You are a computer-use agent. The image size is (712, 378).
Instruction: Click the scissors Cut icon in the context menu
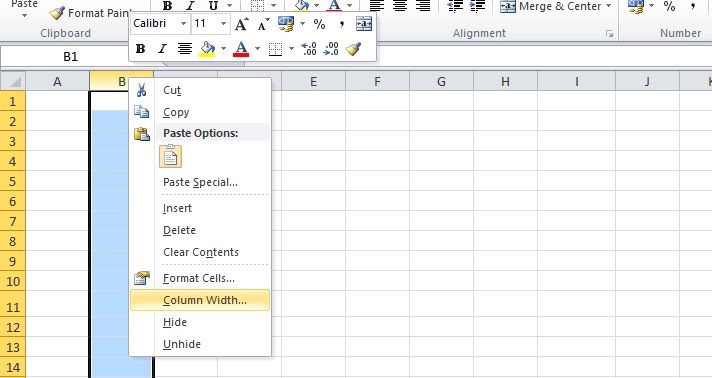point(142,90)
